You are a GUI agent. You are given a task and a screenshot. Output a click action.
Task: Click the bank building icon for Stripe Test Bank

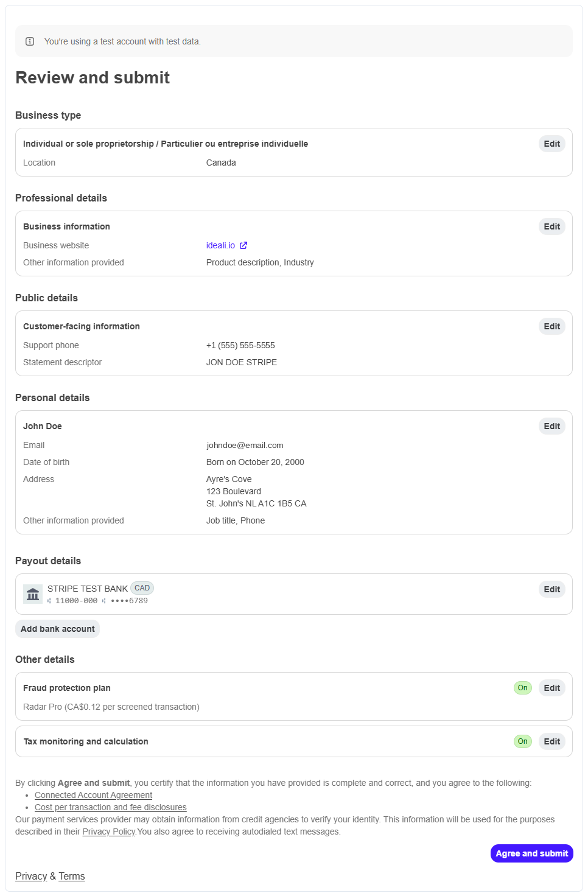(x=33, y=594)
